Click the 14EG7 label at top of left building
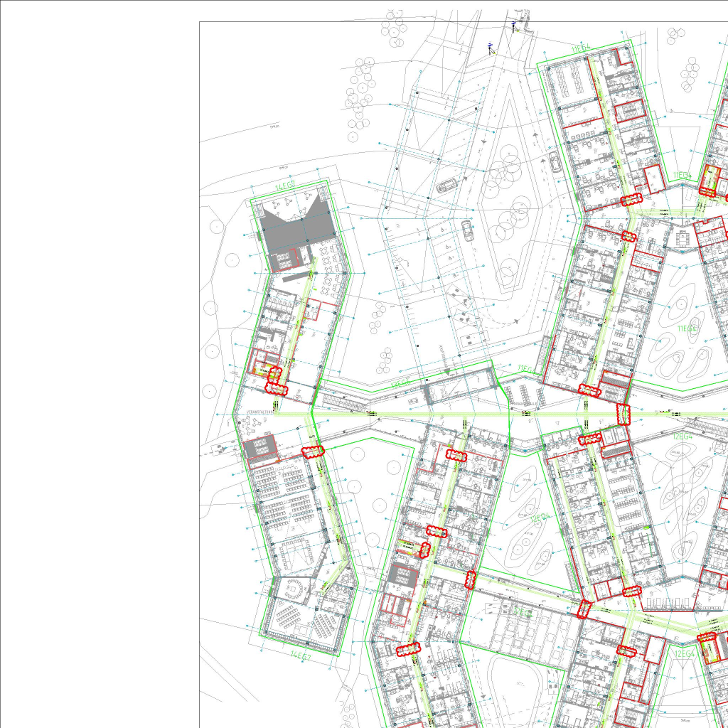This screenshot has width=728, height=728. tap(284, 187)
